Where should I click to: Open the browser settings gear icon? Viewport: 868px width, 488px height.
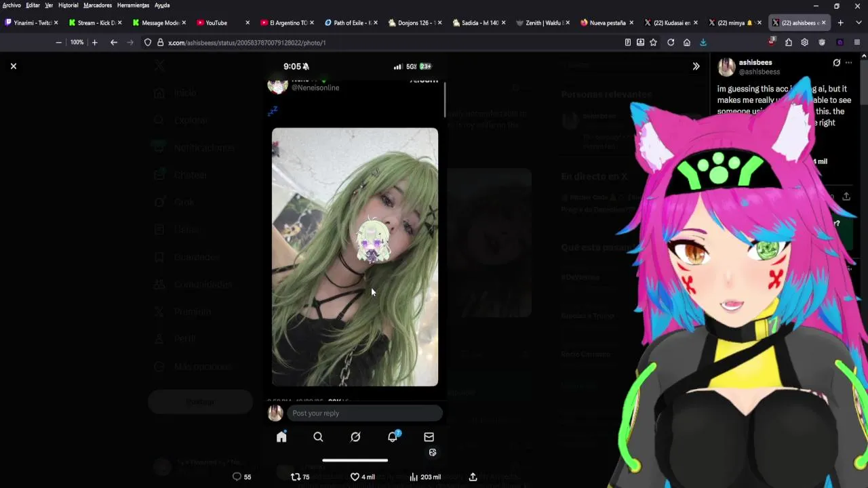click(804, 42)
